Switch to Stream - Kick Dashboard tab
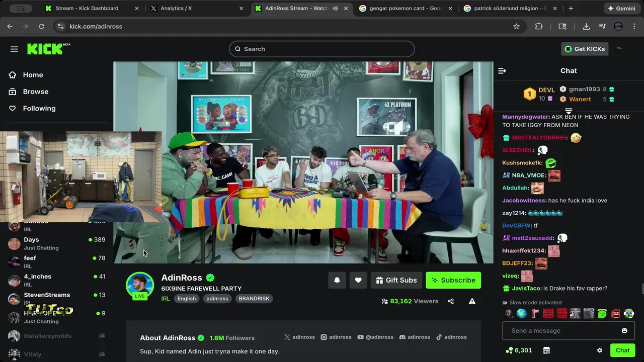 (92, 9)
